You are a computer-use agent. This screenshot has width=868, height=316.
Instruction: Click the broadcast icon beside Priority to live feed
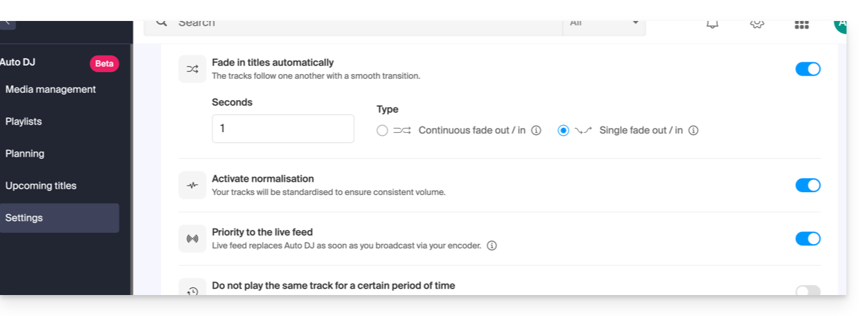192,239
